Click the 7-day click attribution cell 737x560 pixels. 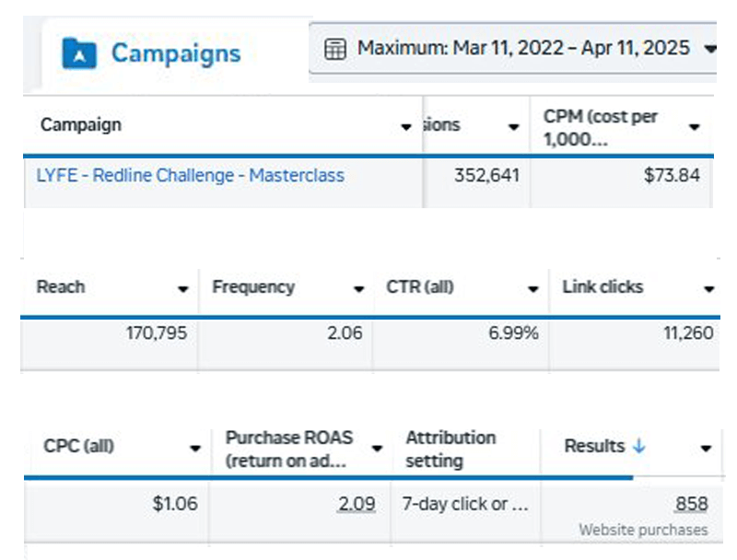coord(464,505)
